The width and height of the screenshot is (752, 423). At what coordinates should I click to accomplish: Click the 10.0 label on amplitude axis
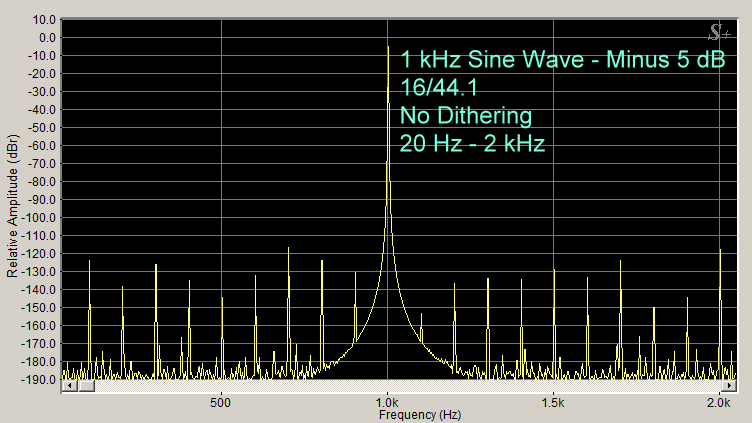(x=43, y=20)
